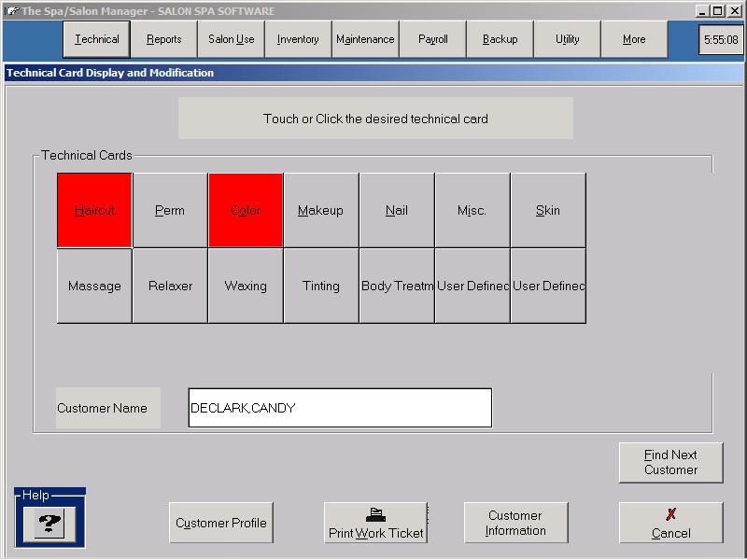
Task: Click Print Work Ticket printer button
Action: [375, 523]
